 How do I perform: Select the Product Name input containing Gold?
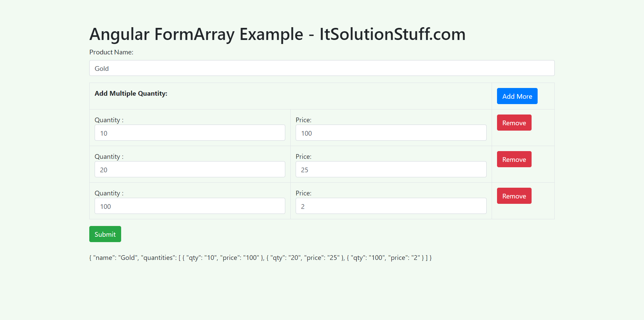click(321, 68)
